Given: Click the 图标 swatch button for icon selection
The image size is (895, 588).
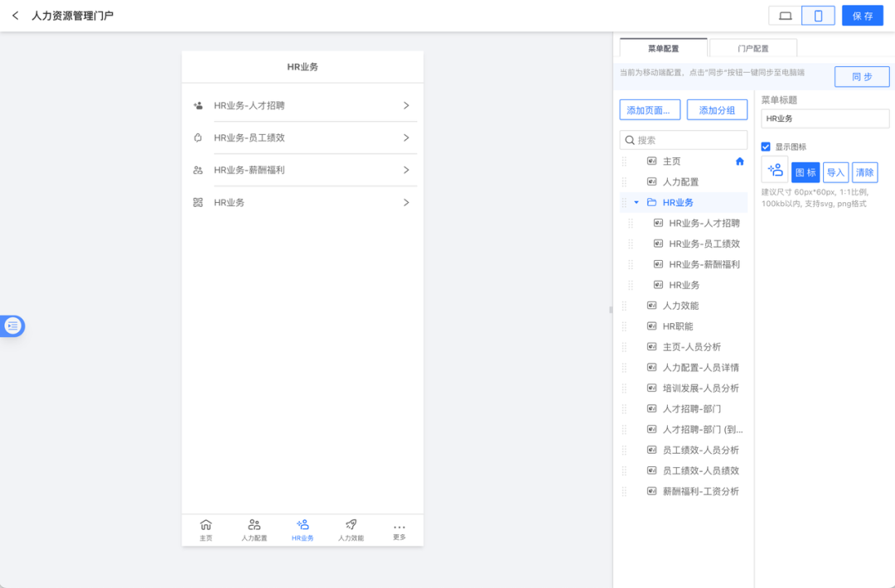Looking at the screenshot, I should point(805,171).
